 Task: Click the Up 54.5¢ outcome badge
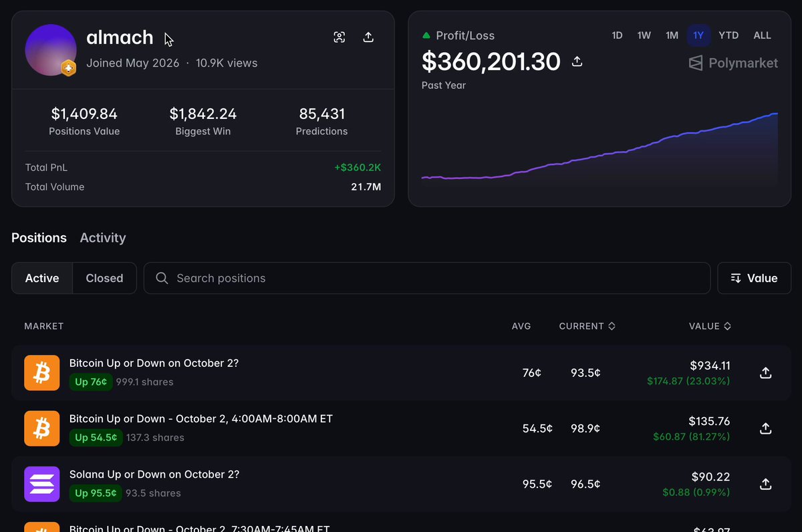[x=96, y=437]
